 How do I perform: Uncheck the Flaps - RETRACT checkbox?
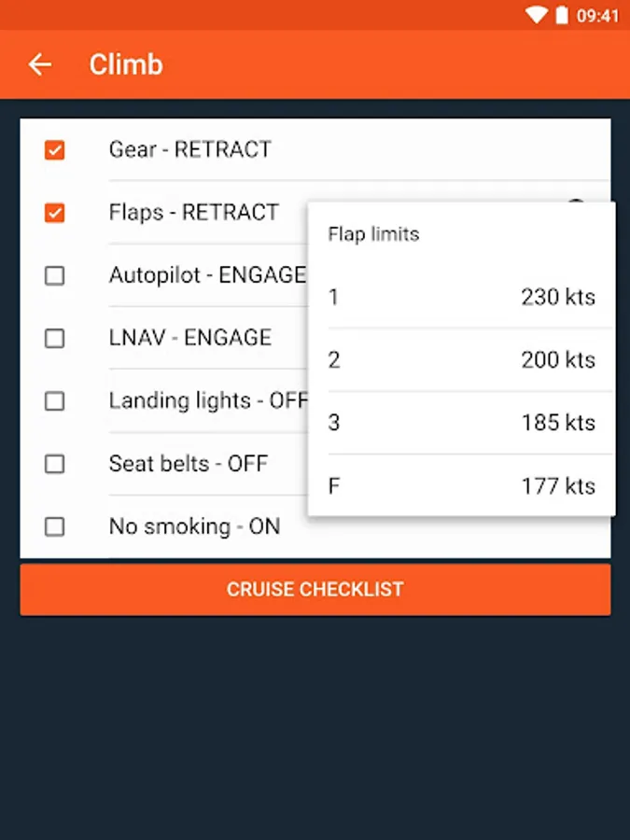[x=55, y=213]
